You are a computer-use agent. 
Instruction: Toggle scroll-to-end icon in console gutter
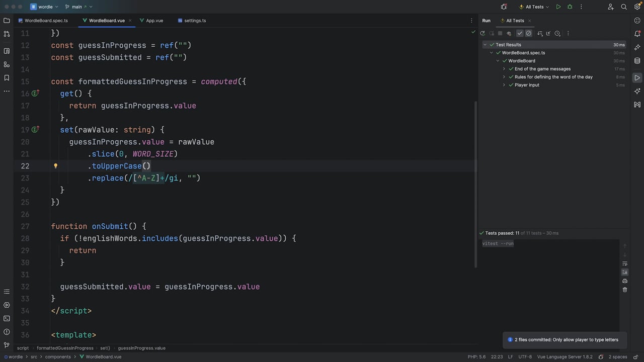(625, 272)
